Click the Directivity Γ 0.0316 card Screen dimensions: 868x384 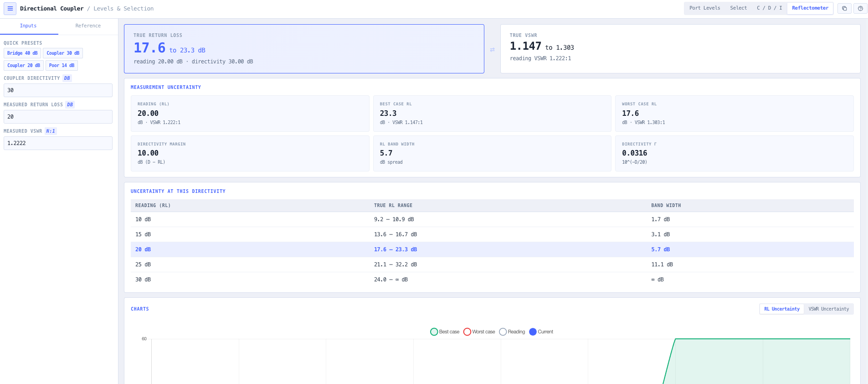(734, 153)
